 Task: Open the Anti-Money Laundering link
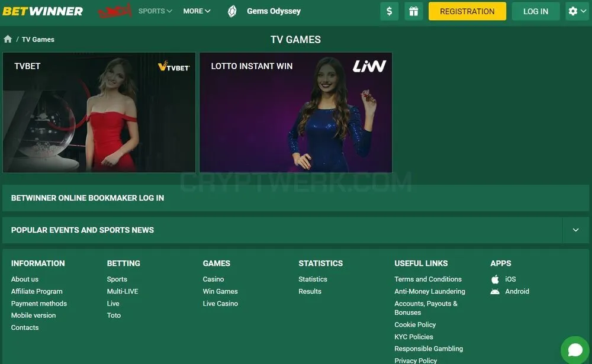430,291
